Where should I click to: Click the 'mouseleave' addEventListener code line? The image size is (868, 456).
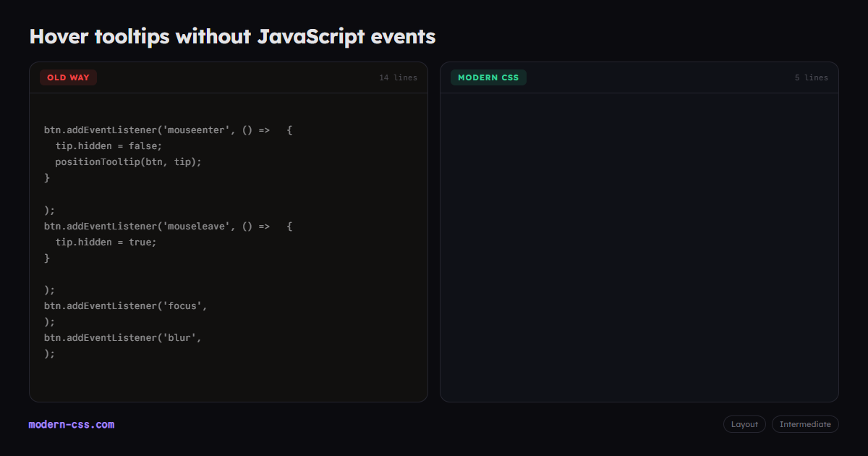click(x=168, y=226)
